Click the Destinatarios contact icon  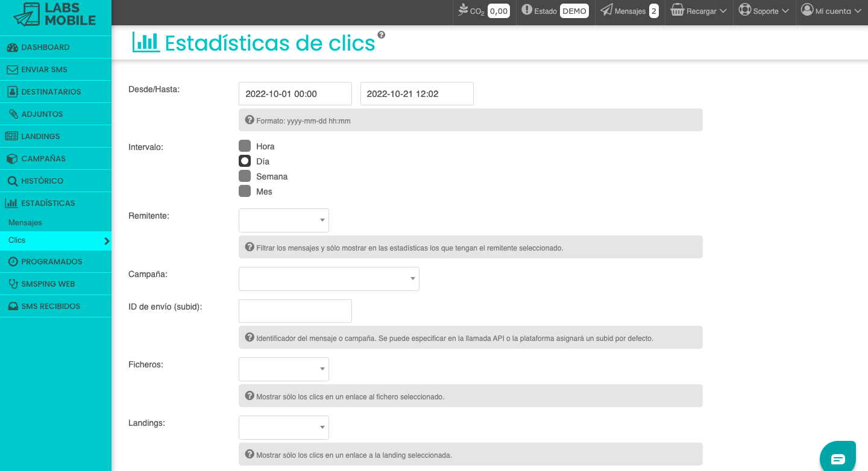pyautogui.click(x=12, y=92)
